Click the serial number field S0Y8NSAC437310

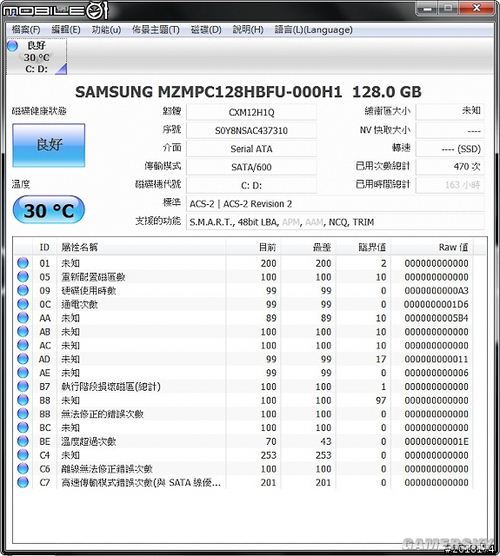(x=251, y=130)
